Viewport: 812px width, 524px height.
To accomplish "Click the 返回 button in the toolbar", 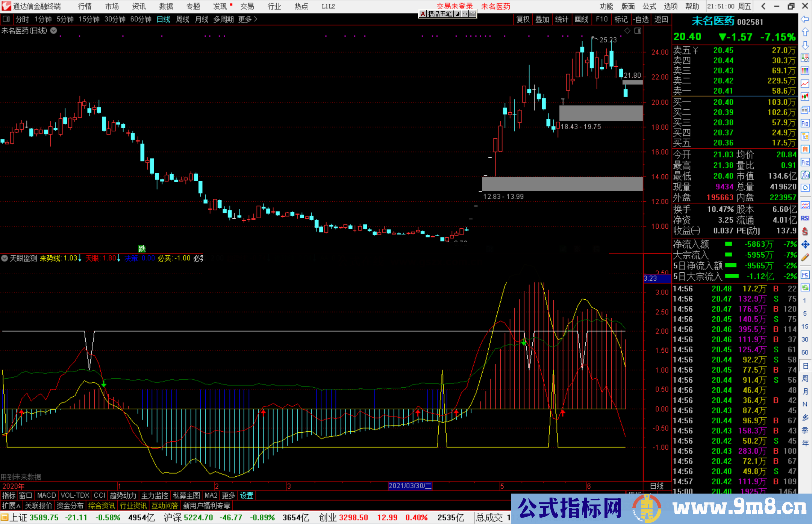I will coord(661,20).
